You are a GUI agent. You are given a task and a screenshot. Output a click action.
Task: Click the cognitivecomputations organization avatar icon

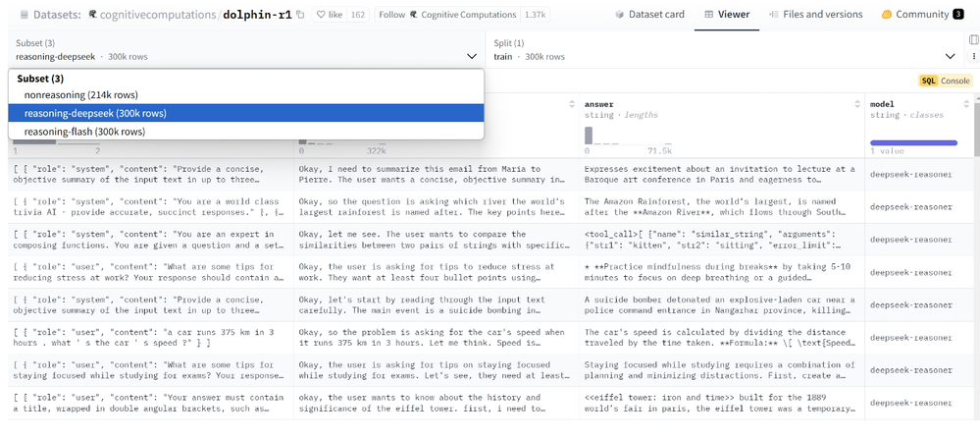(x=92, y=14)
